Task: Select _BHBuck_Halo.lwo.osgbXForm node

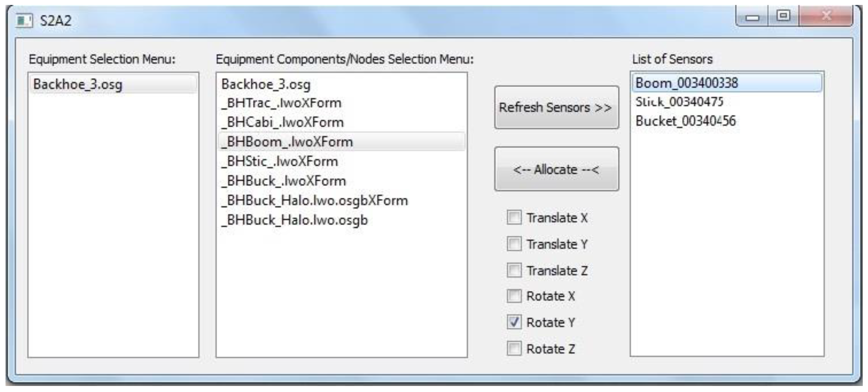Action: click(x=314, y=200)
